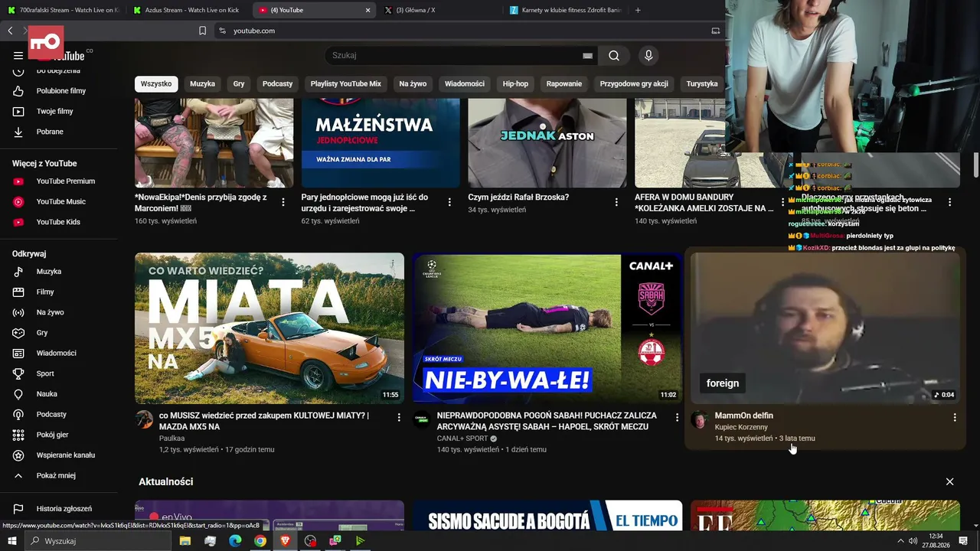Play the MammOn delfin video thumbnail
This screenshot has width=980, height=551.
pos(825,328)
